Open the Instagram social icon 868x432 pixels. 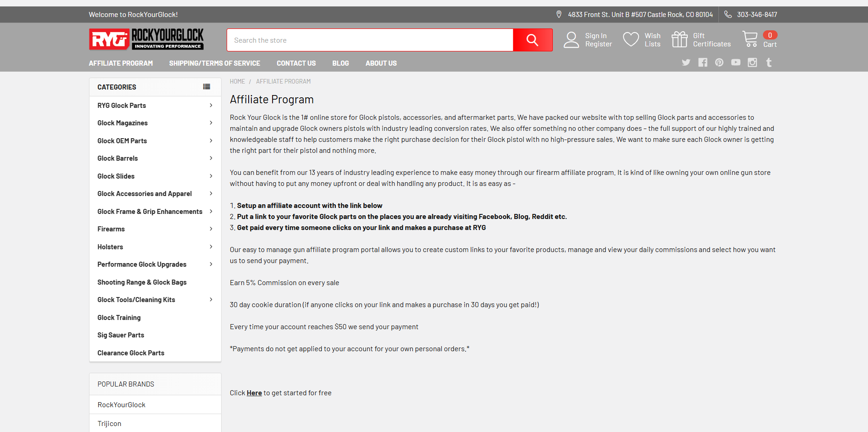752,62
